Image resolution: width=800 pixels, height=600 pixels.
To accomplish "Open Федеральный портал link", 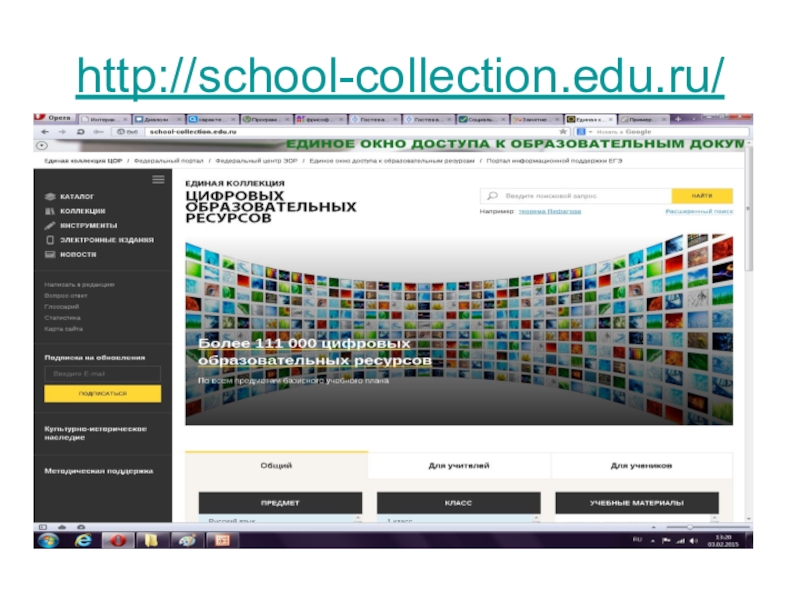I will [168, 161].
